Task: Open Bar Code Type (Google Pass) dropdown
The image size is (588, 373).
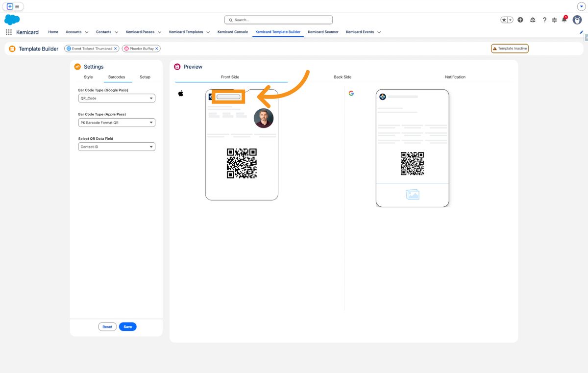Action: coord(117,98)
